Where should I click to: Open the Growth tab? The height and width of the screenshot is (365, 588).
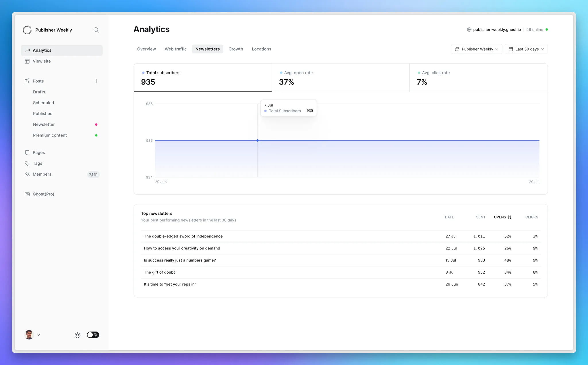(236, 49)
